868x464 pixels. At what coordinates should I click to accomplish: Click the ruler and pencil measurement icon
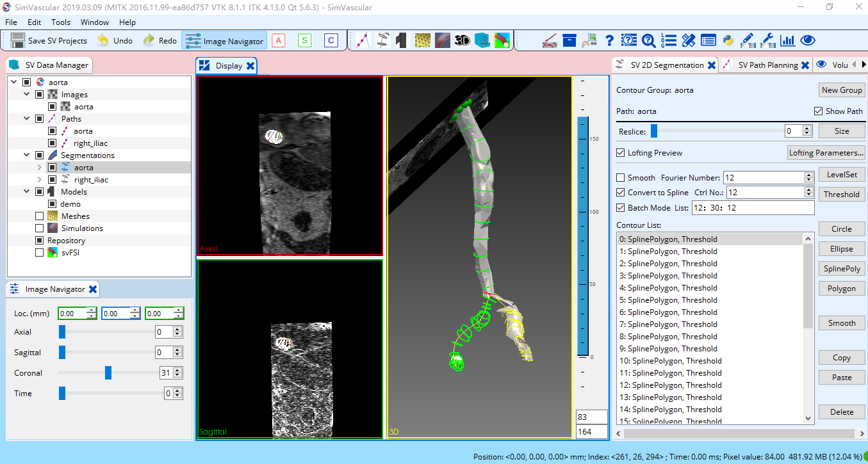coord(689,40)
